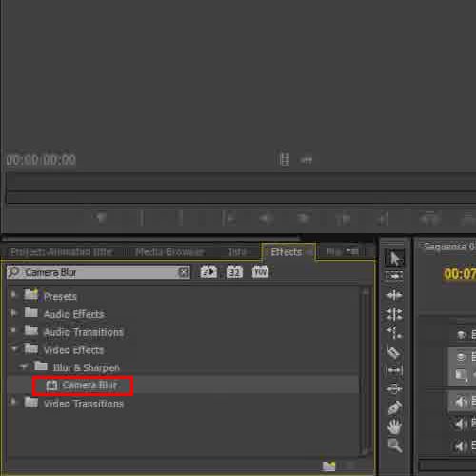Click the Camera Blur search input field
This screenshot has height=476, width=476.
pos(99,272)
